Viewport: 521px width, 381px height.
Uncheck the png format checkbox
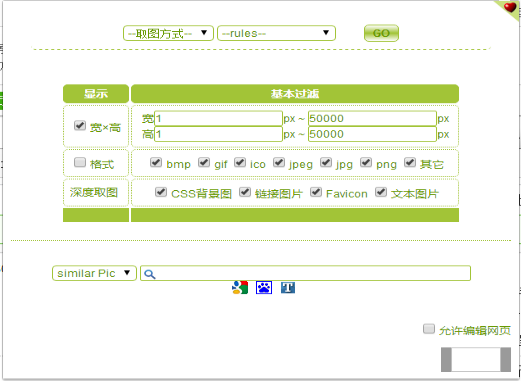(366, 162)
